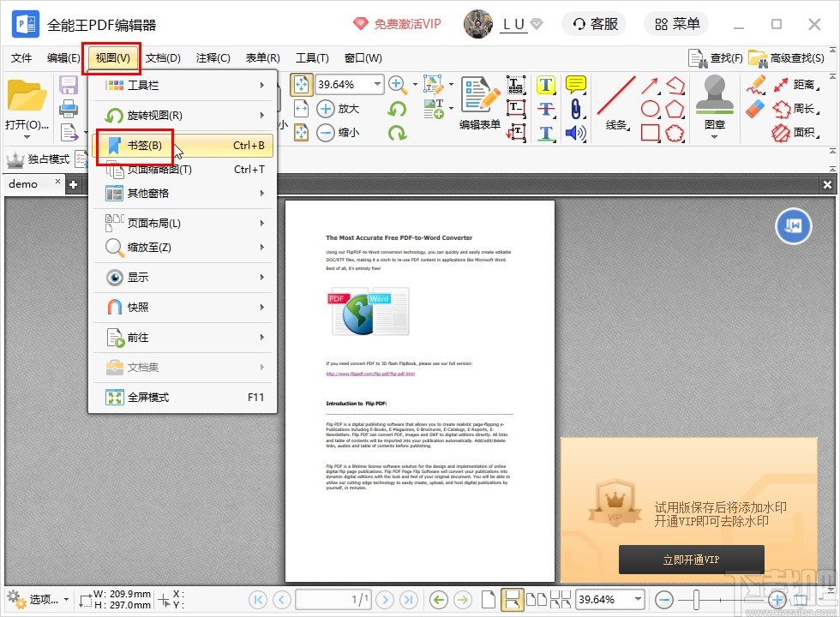Click the 放大 zoom in button
840x617 pixels.
point(338,109)
